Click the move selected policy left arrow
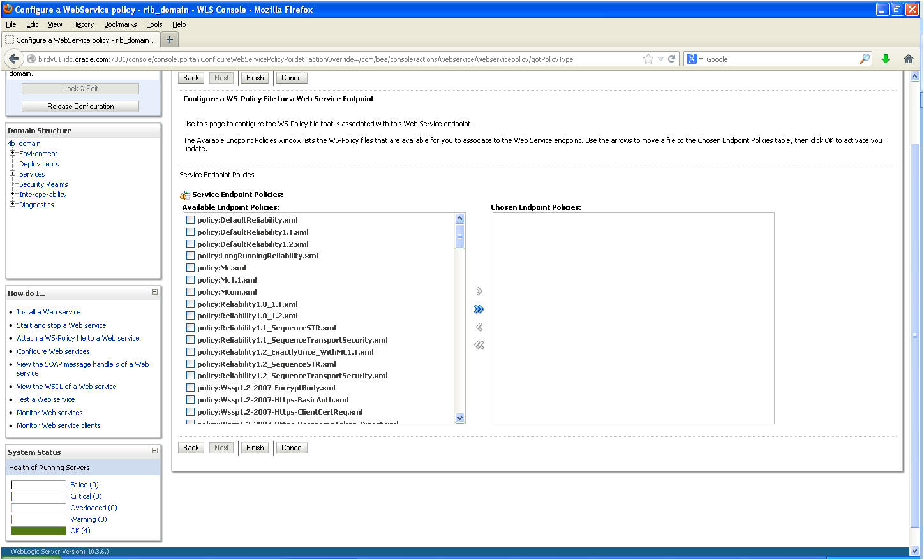The image size is (924, 560). [479, 327]
